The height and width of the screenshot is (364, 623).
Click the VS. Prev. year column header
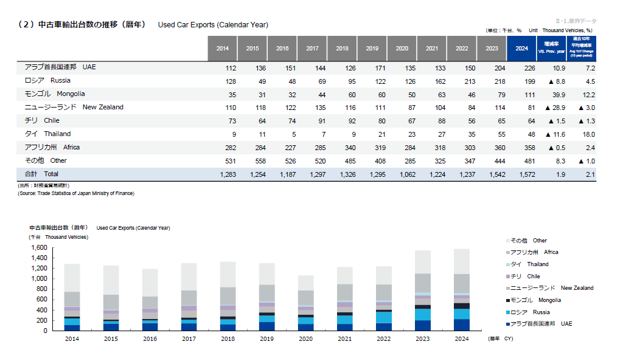(552, 49)
